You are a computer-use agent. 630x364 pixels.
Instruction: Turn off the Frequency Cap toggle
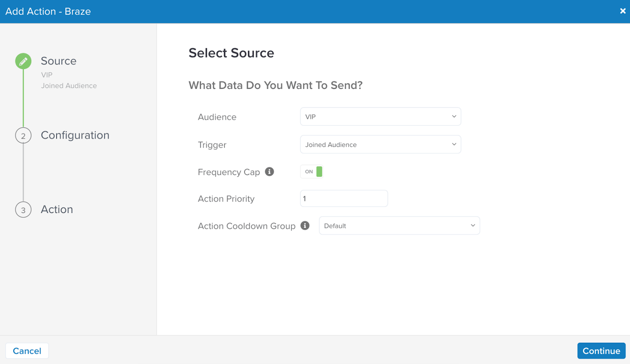pyautogui.click(x=312, y=172)
